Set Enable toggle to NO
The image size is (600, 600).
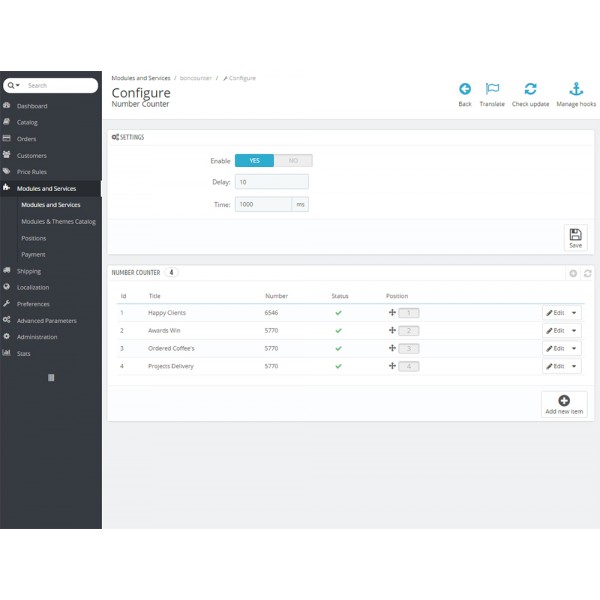coord(293,160)
